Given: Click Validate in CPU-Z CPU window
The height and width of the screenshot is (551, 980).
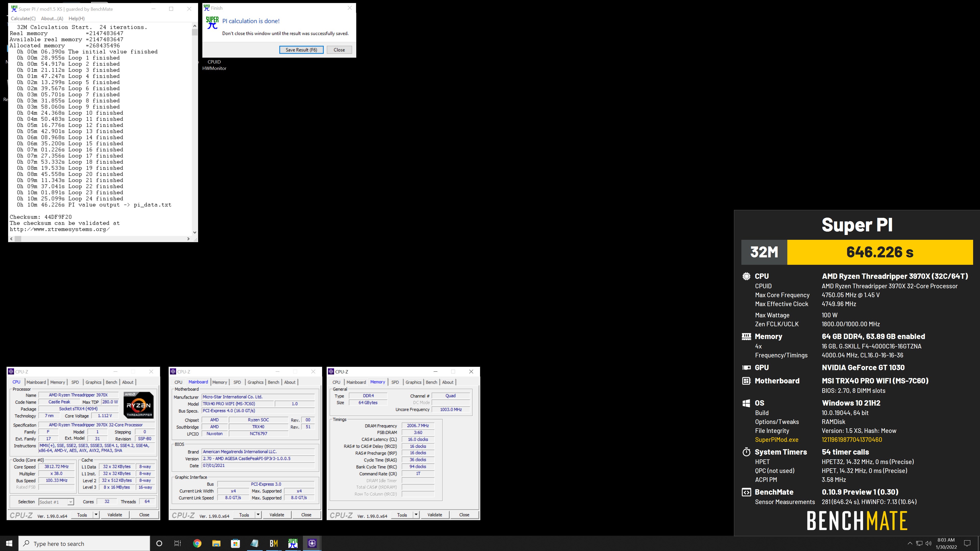Looking at the screenshot, I should (115, 515).
